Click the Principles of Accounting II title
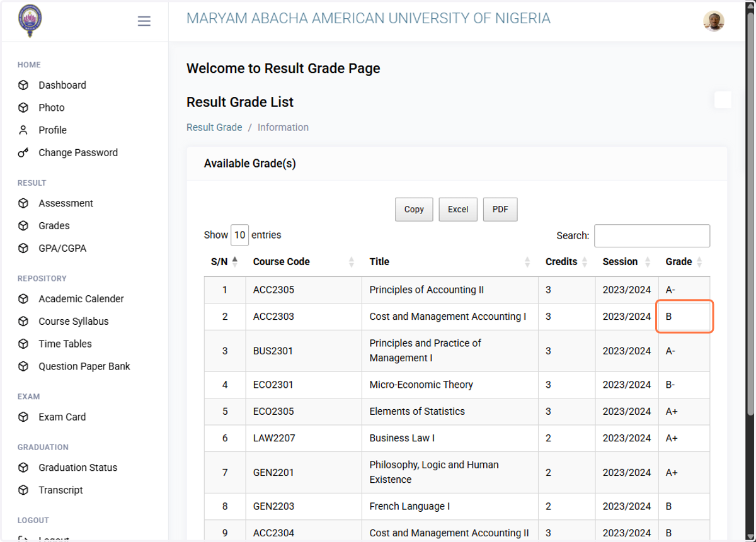The height and width of the screenshot is (542, 756). coord(427,290)
